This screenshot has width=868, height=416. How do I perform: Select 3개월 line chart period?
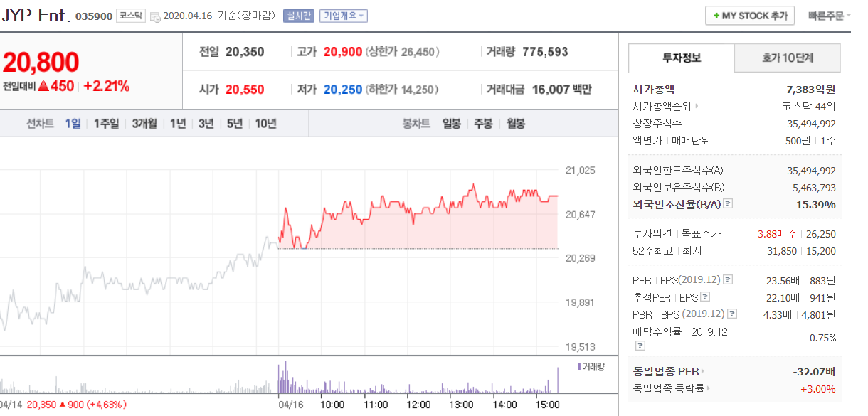click(x=144, y=124)
